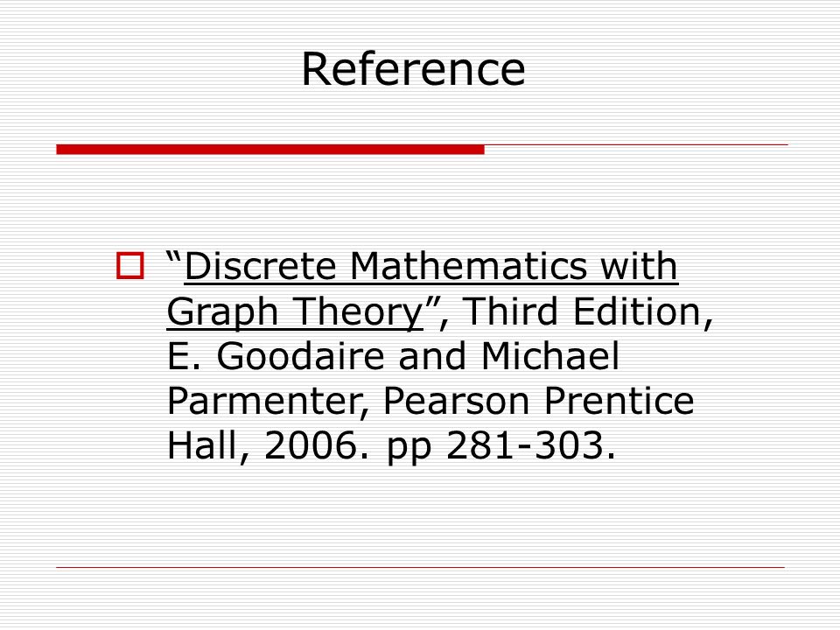Click the page range "281-303."
840x630 pixels.
pos(530,445)
